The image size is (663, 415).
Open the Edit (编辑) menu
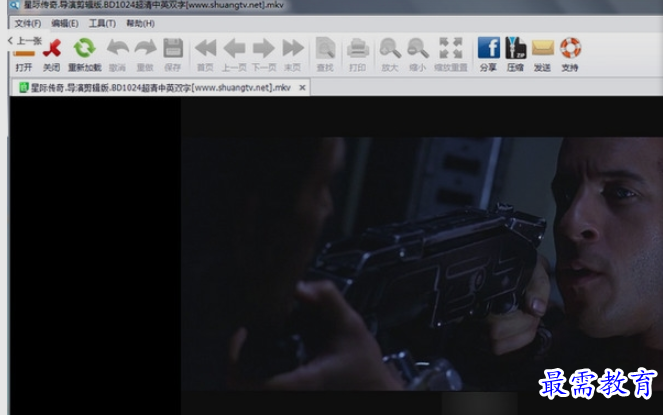65,23
